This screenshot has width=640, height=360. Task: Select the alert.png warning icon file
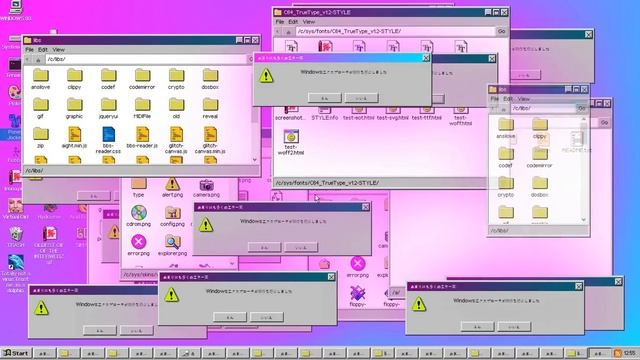[x=172, y=188]
